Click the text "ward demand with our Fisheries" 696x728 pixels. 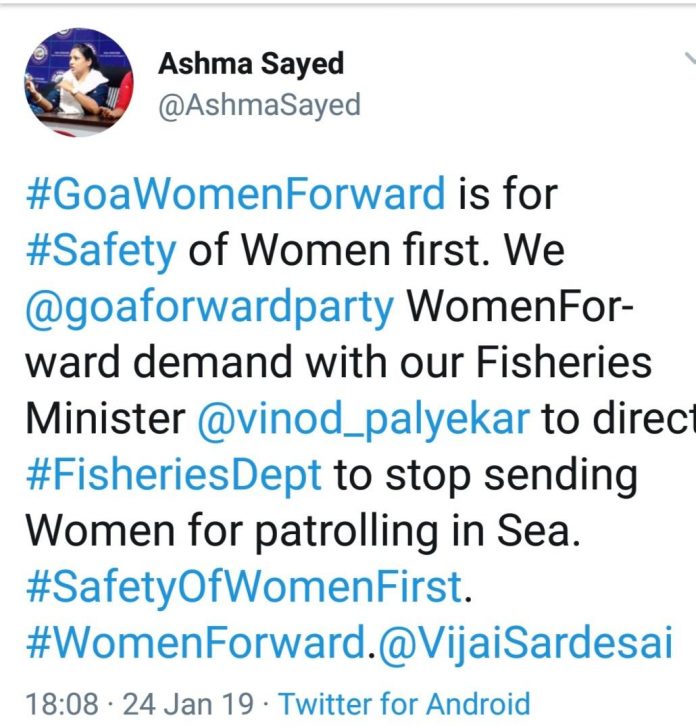pos(338,363)
